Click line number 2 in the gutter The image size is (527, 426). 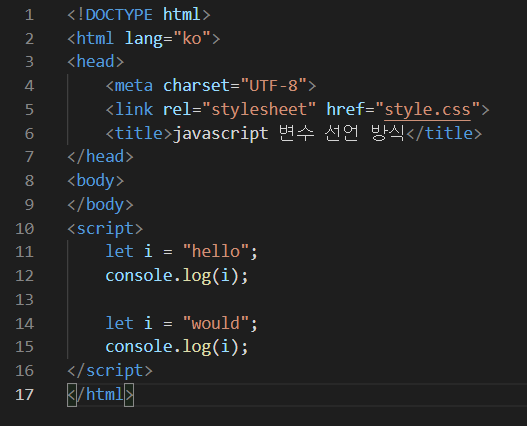point(29,39)
